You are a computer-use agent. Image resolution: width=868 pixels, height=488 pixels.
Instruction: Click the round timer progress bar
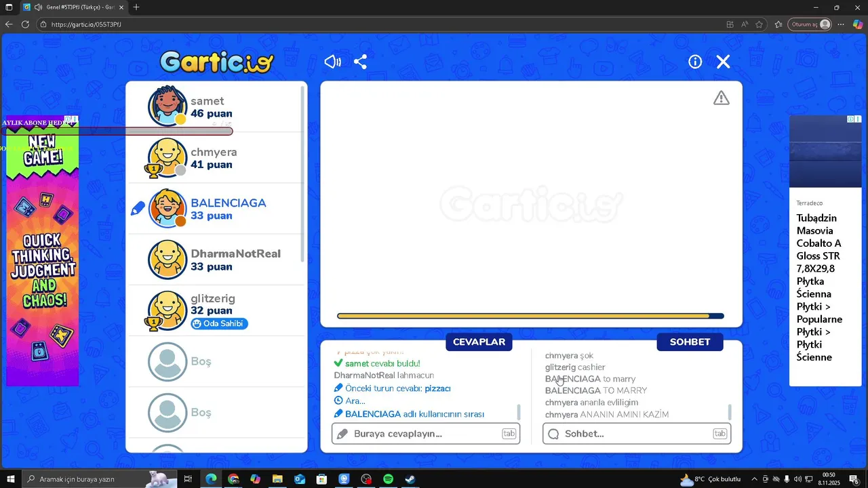pyautogui.click(x=530, y=316)
